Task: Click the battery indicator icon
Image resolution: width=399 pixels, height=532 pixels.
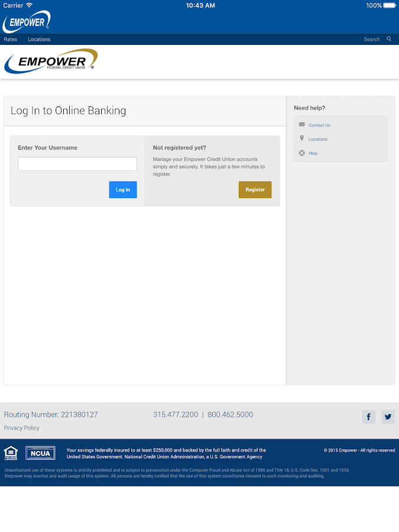Action: (x=390, y=5)
